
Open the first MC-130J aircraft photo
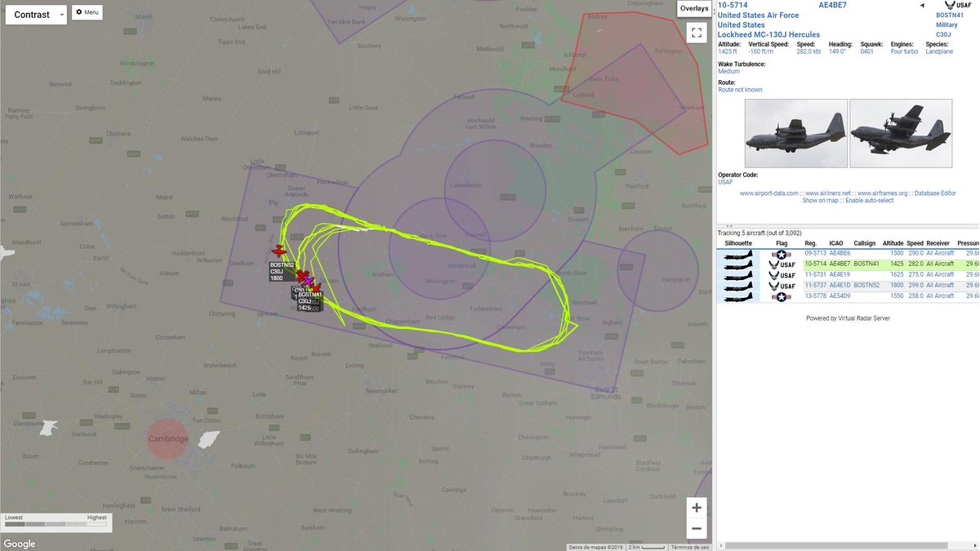tap(795, 134)
